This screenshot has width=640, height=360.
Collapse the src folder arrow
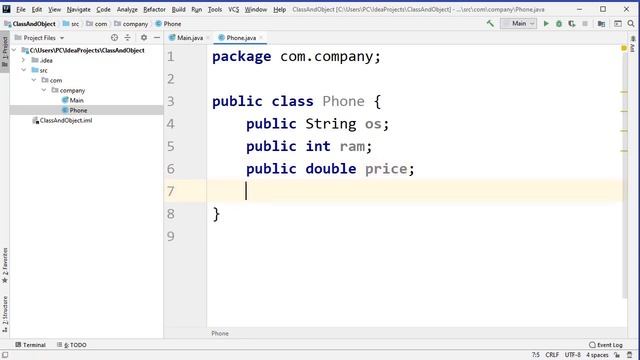(24, 70)
